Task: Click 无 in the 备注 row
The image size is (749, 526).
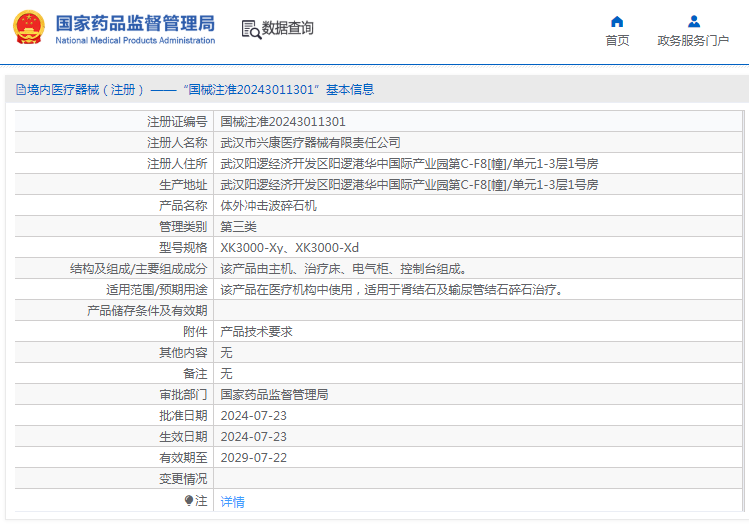Action: pyautogui.click(x=226, y=374)
